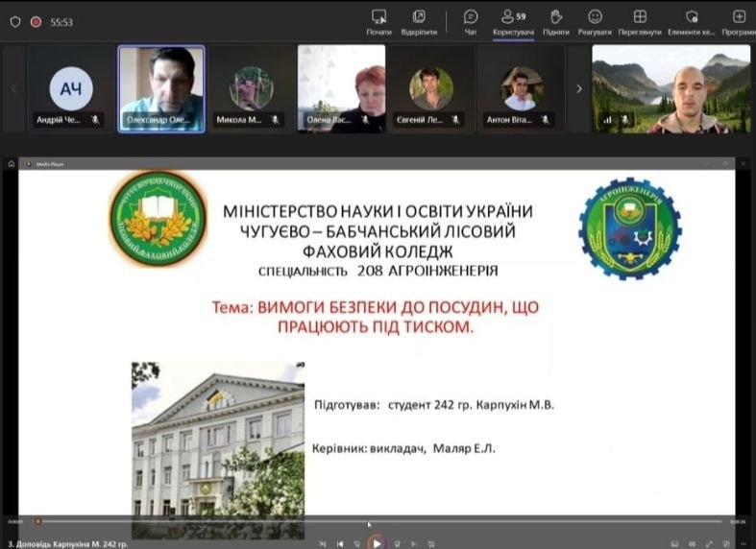Open the Реагувати reactions menu
Image resolution: width=756 pixels, height=549 pixels.
tap(595, 21)
